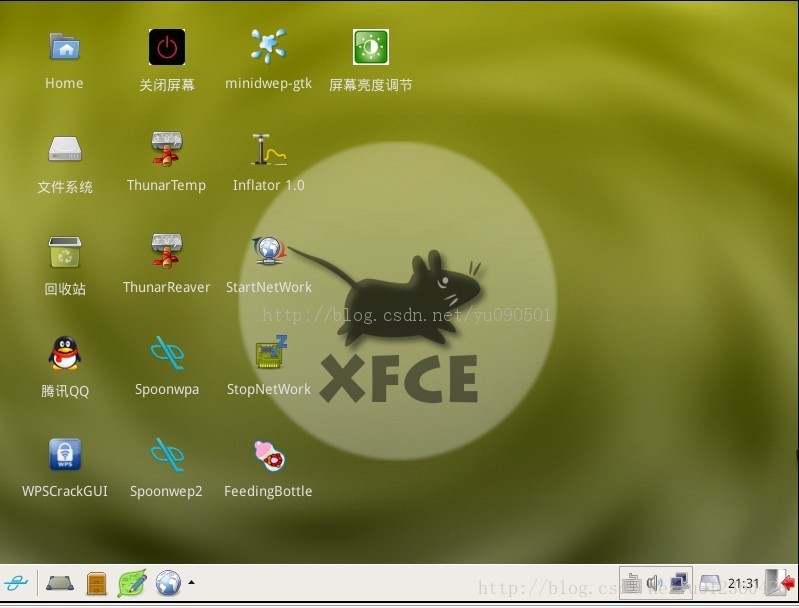Launch Inflator 1.0 pump icon
The image size is (799, 608).
(x=269, y=149)
